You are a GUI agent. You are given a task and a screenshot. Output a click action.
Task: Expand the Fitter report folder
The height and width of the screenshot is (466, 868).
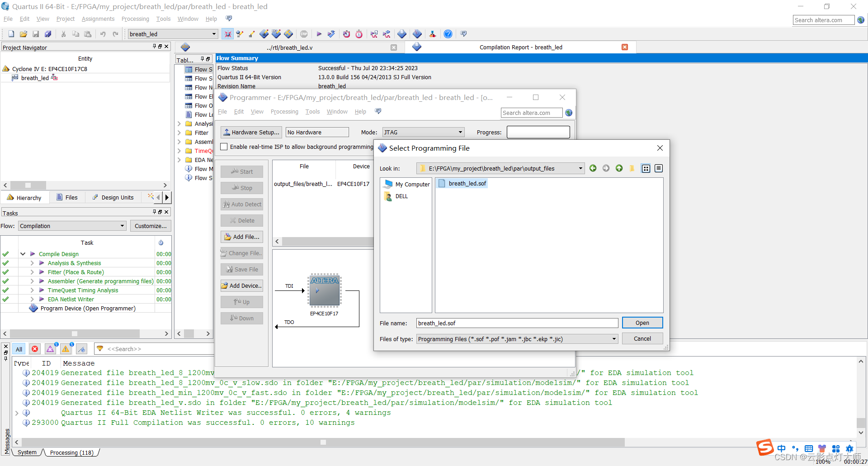(179, 133)
